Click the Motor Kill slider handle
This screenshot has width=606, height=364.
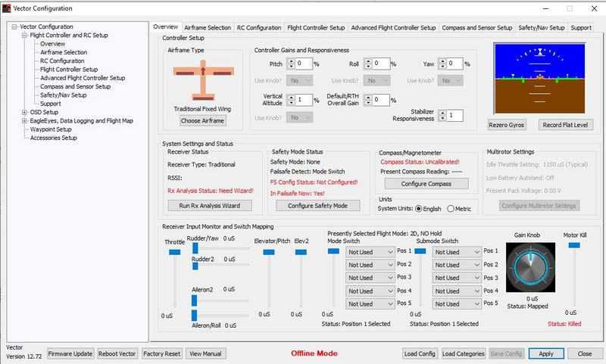[574, 245]
